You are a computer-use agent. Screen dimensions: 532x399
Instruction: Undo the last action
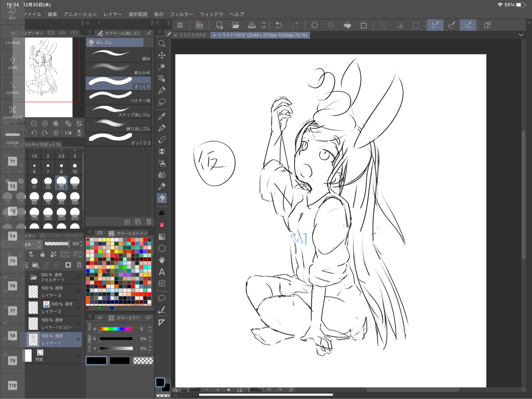pyautogui.click(x=279, y=25)
